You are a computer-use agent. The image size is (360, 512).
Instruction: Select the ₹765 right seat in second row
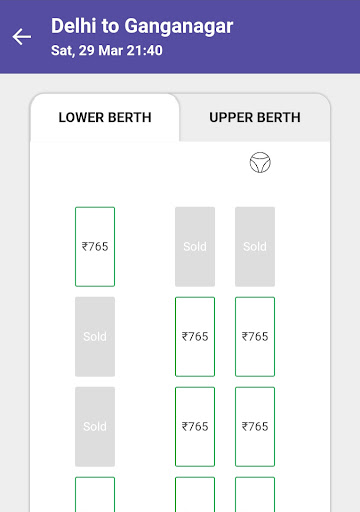coord(255,337)
